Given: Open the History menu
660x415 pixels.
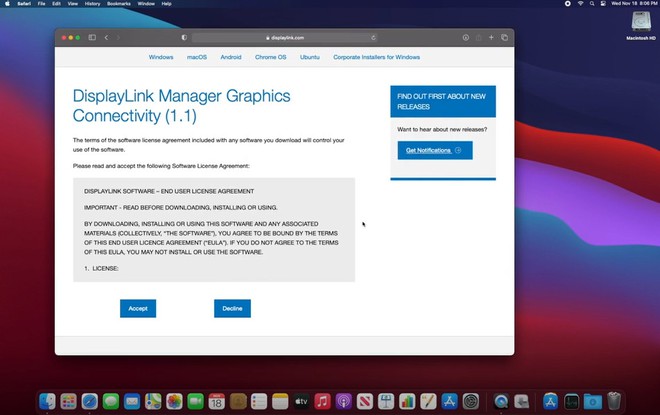Looking at the screenshot, I should [x=92, y=3].
